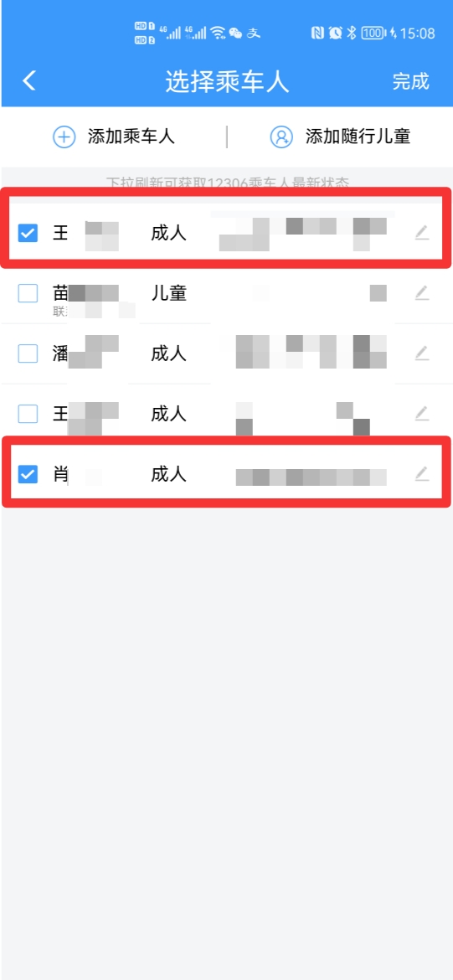Open the WeChat notification icon in status bar
Image resolution: width=453 pixels, height=980 pixels.
(235, 34)
